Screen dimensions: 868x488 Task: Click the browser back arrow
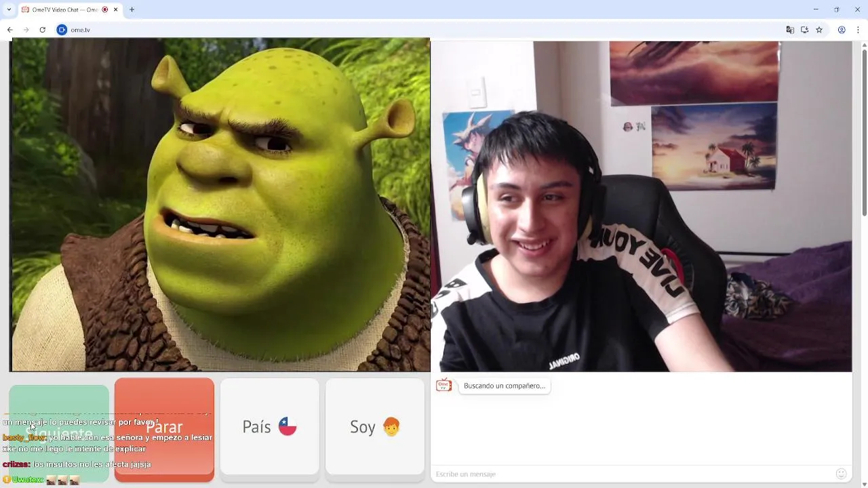[9, 30]
